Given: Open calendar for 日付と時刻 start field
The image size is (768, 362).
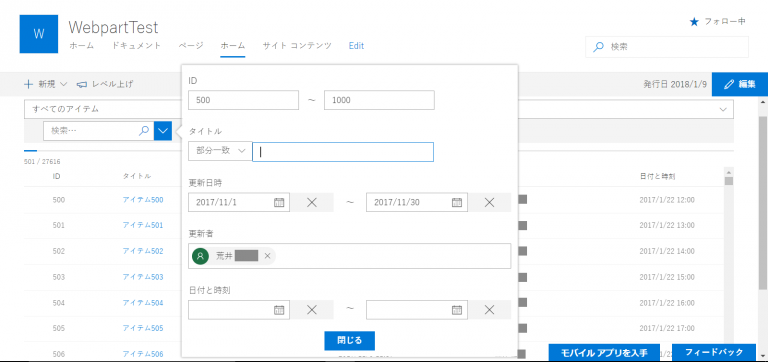Looking at the screenshot, I should point(279,310).
